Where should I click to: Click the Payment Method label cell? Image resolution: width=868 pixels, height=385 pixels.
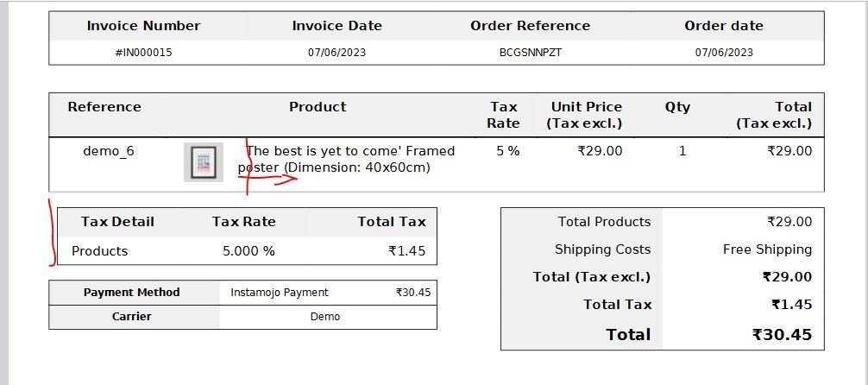pos(132,293)
